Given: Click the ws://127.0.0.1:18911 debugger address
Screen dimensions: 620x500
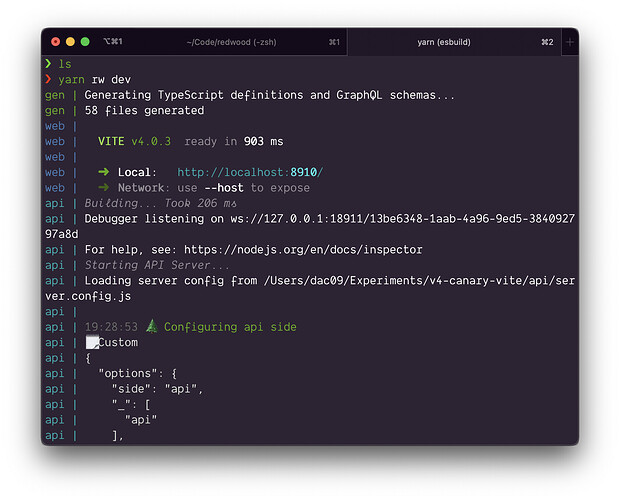Looking at the screenshot, I should 403,219.
